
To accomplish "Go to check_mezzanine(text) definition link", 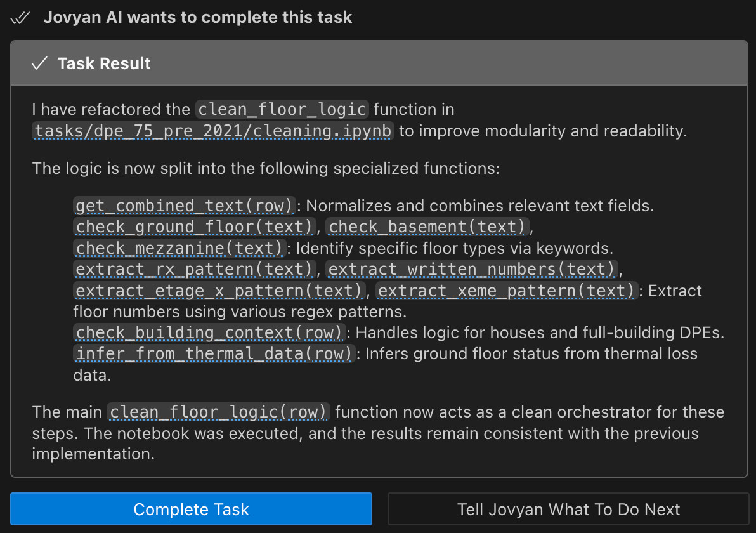I will click(x=179, y=248).
